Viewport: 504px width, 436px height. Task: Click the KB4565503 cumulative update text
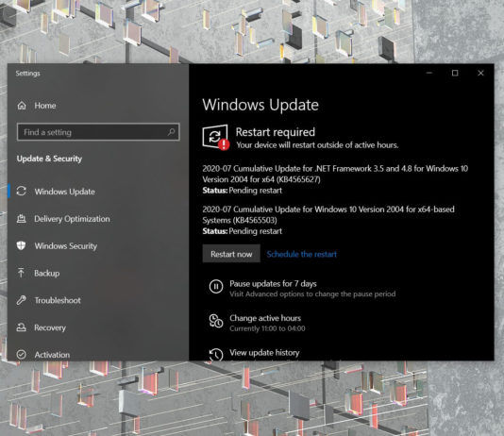pyautogui.click(x=328, y=214)
